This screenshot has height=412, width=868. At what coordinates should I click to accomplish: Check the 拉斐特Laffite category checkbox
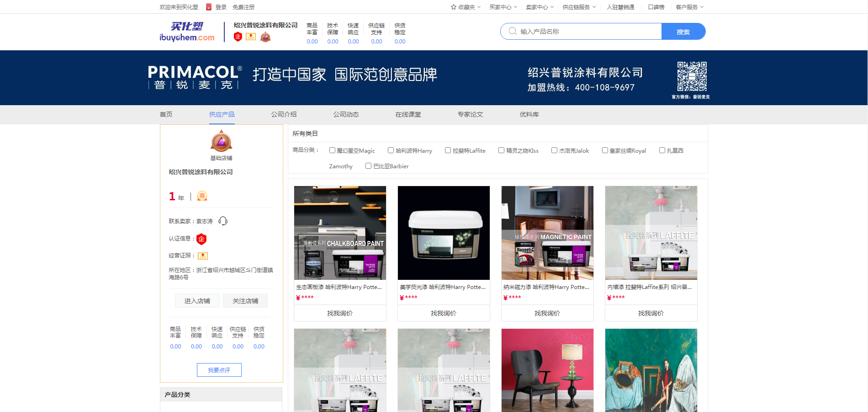pyautogui.click(x=448, y=150)
